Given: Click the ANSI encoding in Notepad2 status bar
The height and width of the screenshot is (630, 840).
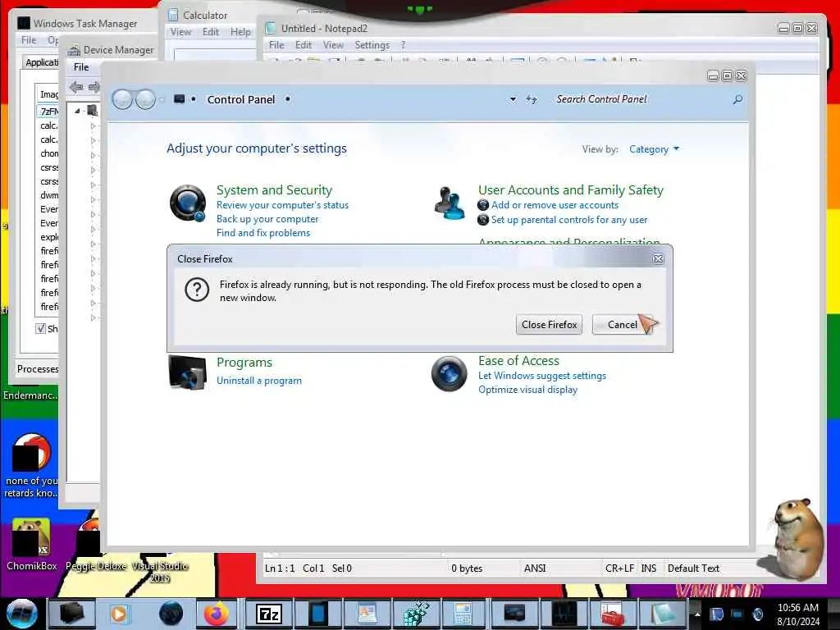Looking at the screenshot, I should [x=535, y=568].
